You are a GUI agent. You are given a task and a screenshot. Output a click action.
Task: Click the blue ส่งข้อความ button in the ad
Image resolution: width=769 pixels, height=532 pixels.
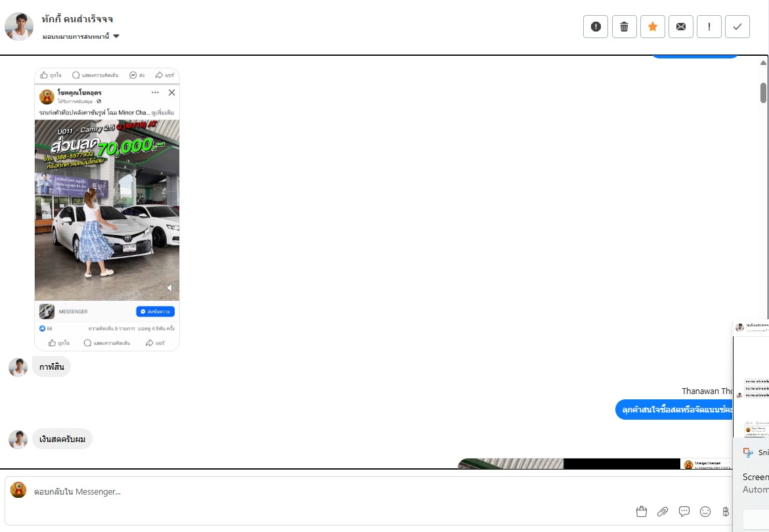click(x=155, y=311)
